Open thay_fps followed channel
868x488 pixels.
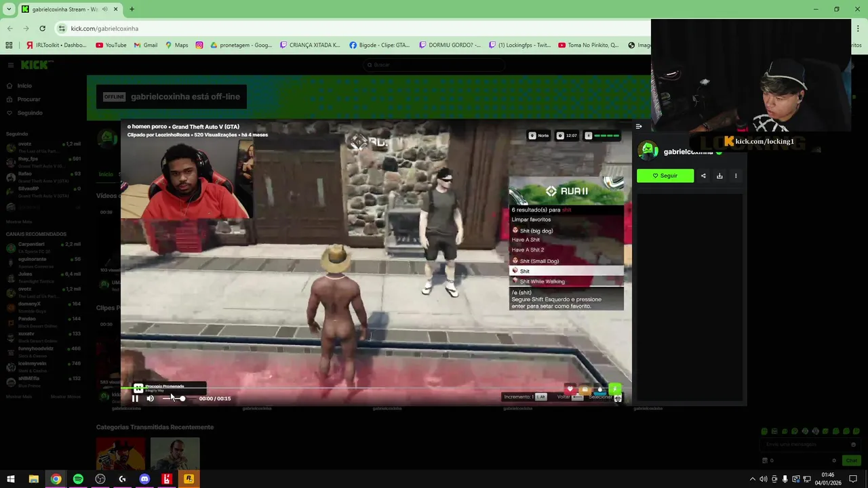43,162
